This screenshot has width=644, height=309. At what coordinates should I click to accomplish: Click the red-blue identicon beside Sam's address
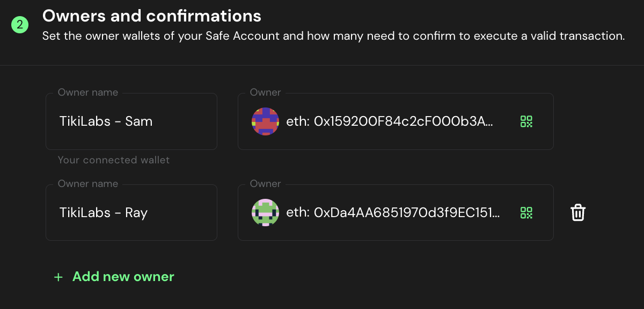point(265,121)
